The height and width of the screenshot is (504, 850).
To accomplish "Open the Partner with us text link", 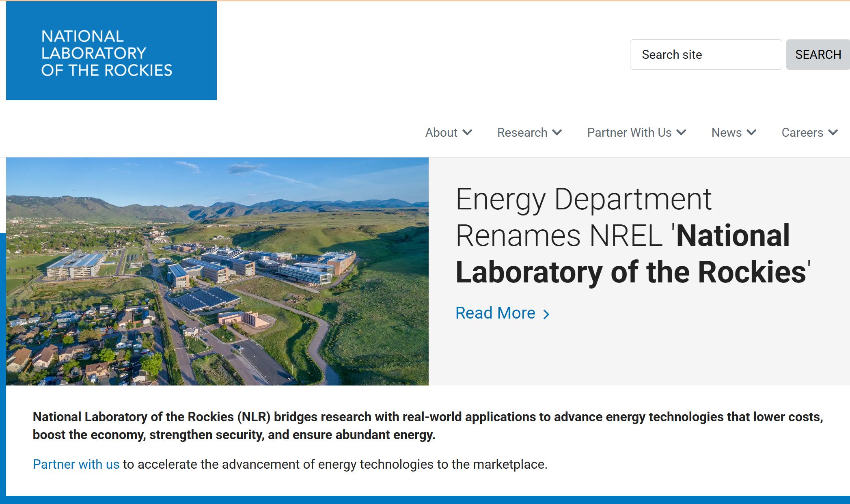I will tap(76, 464).
